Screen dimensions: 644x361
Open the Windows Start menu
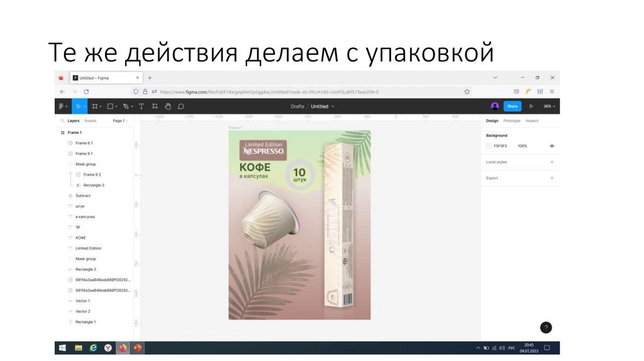[62, 348]
